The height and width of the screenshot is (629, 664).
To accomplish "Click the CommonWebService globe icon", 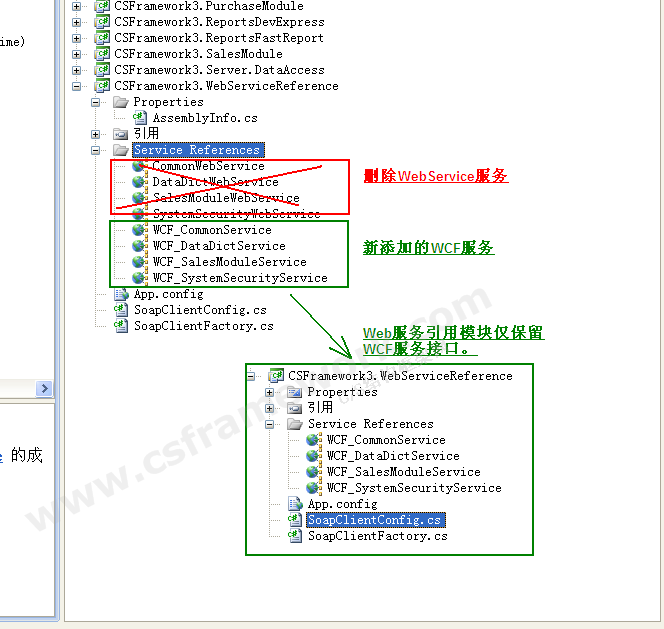I will coord(138,166).
